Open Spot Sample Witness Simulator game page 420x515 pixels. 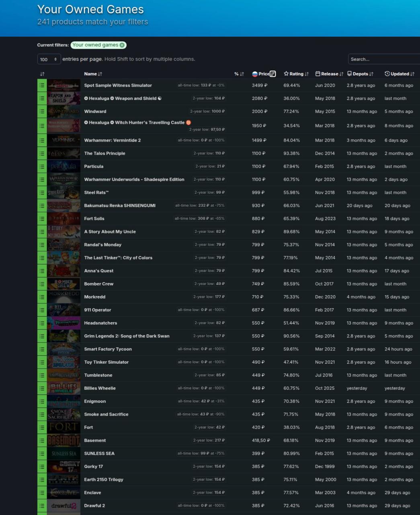point(118,85)
